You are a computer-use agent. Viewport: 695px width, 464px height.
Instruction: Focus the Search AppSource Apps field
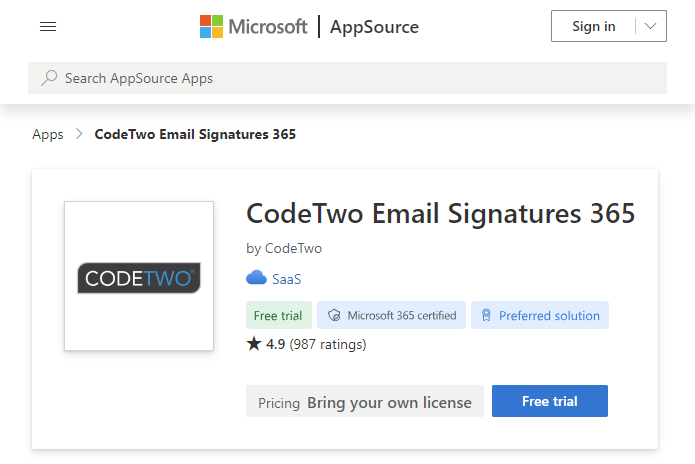pos(348,78)
